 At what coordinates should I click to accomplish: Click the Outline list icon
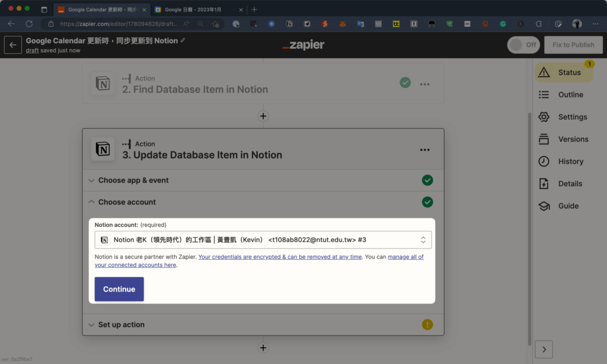pos(544,94)
